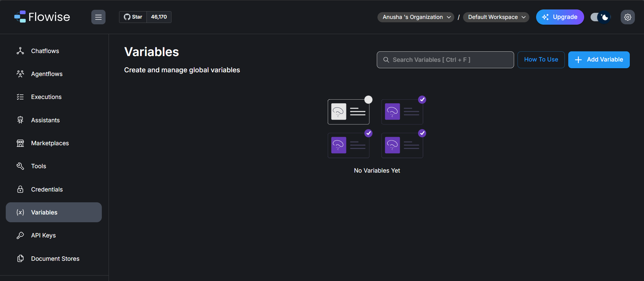Toggle the dark mode switch

point(600,17)
